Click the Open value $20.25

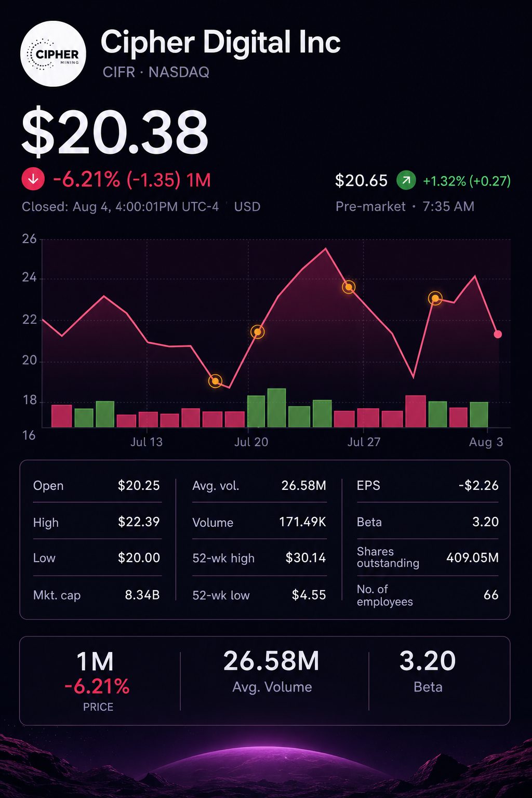(x=139, y=486)
